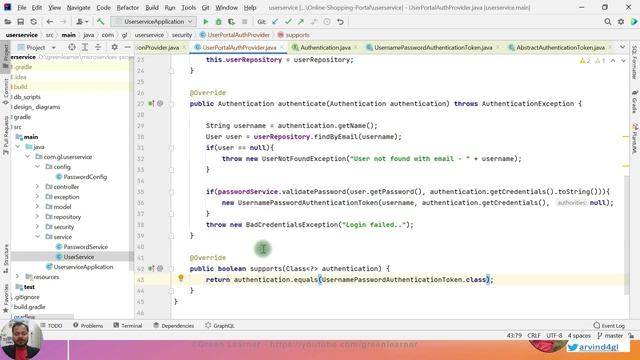Screen dimensions: 640x360
Task: Expand the security package
Action: (x=38, y=227)
